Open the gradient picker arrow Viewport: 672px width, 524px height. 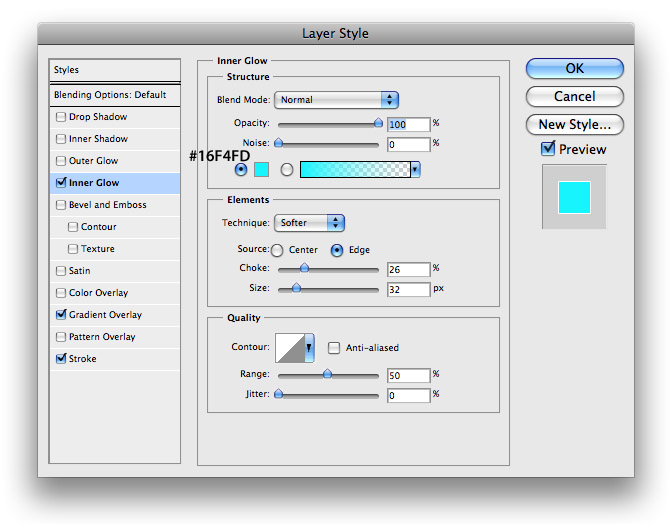point(415,170)
